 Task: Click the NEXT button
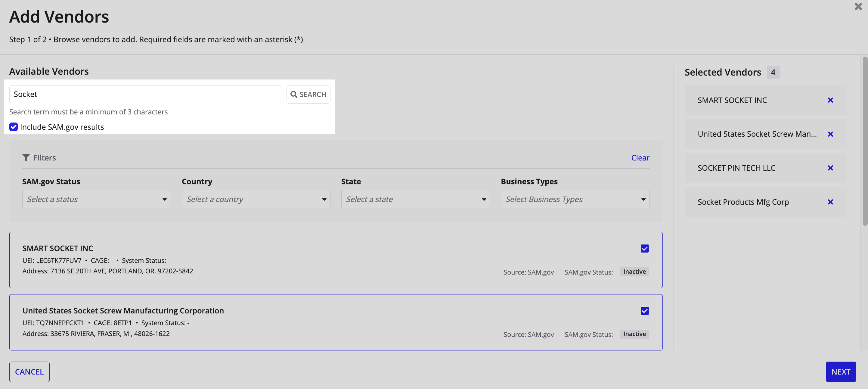(841, 372)
